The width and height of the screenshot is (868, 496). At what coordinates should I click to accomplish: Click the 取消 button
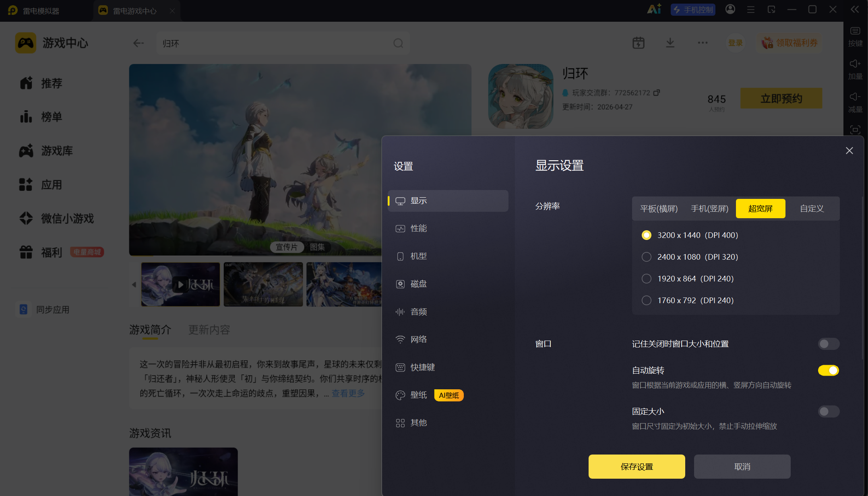[x=742, y=467]
